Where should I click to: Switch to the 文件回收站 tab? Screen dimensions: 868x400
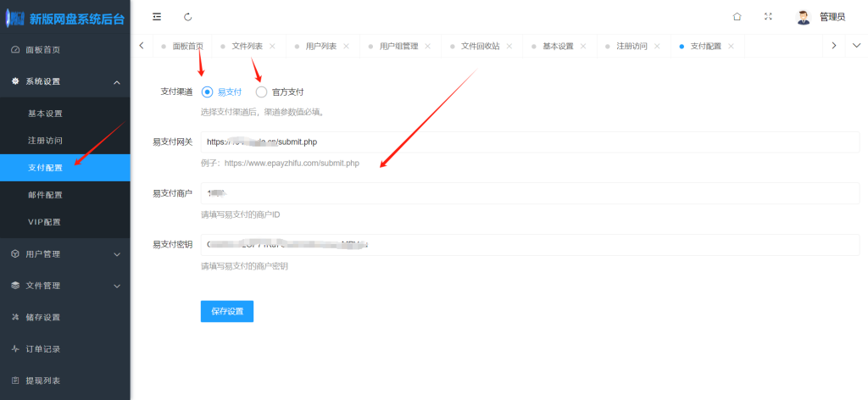tap(481, 47)
